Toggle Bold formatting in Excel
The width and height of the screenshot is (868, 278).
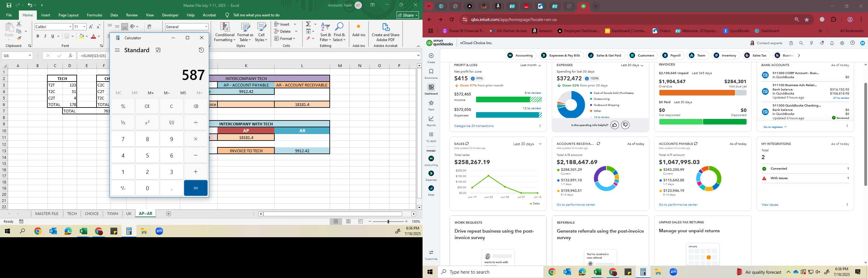(x=38, y=36)
